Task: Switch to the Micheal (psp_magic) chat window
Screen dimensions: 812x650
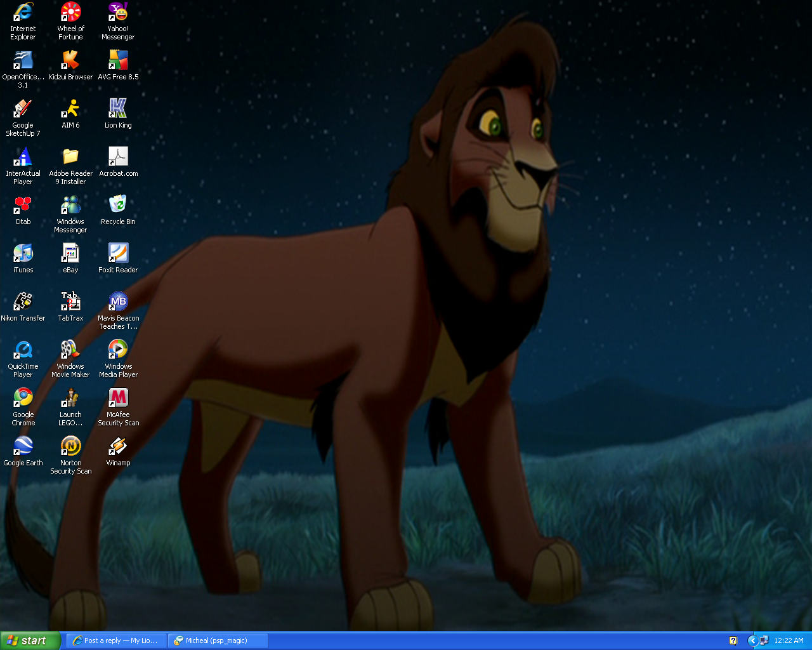Action: coord(218,640)
